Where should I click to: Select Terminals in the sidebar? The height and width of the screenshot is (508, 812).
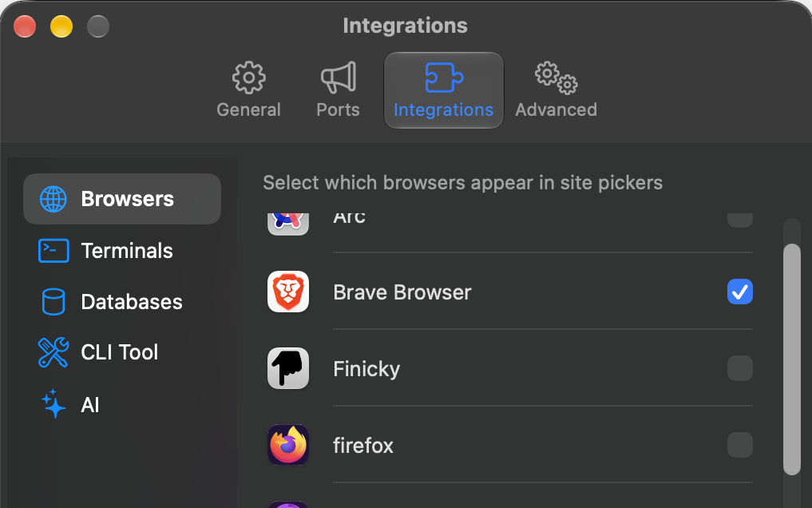pyautogui.click(x=122, y=251)
